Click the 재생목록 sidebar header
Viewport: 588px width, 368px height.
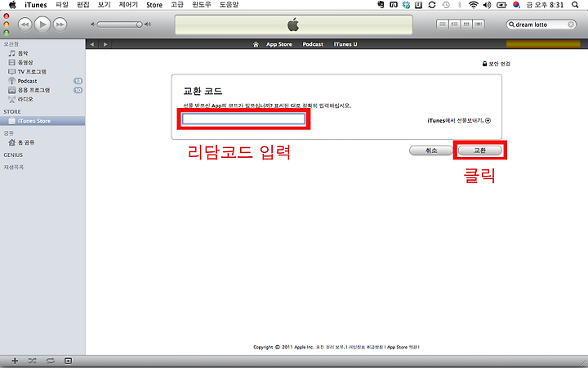tap(14, 168)
